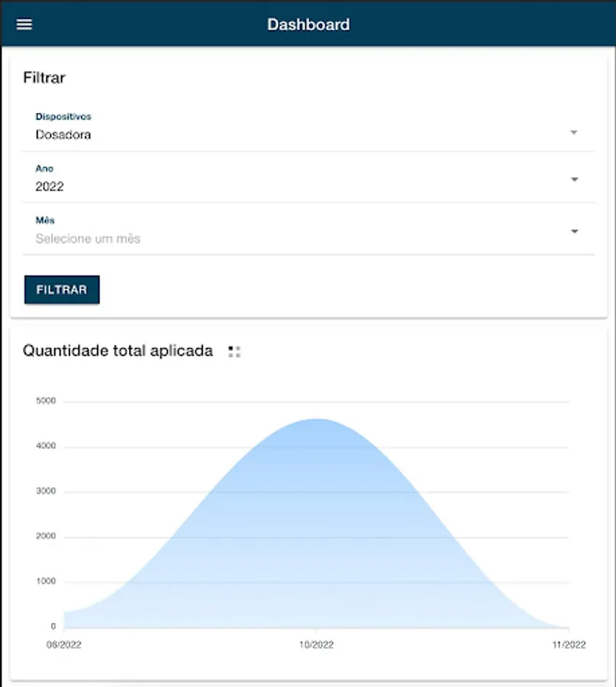Click the 5000 y-axis label

46,402
